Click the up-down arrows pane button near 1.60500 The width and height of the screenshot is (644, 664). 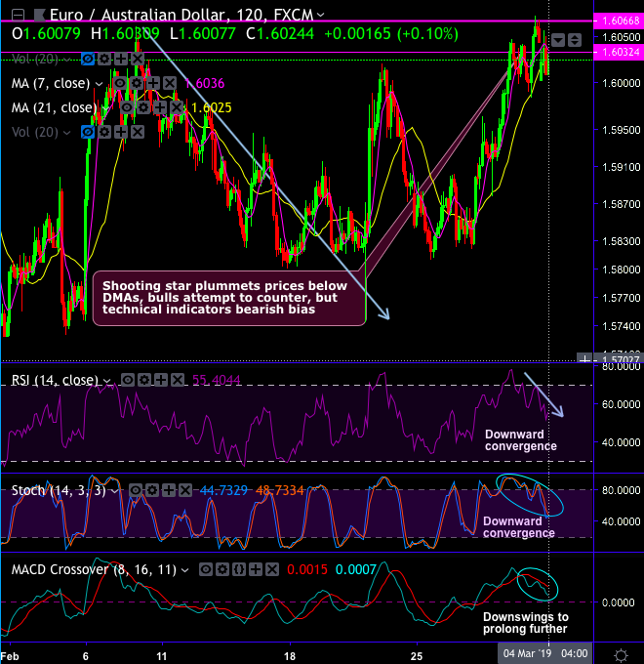[x=575, y=40]
